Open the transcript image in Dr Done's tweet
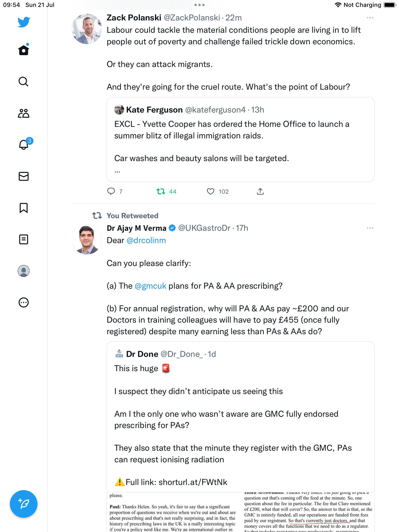The height and width of the screenshot is (532, 399). pyautogui.click(x=240, y=512)
